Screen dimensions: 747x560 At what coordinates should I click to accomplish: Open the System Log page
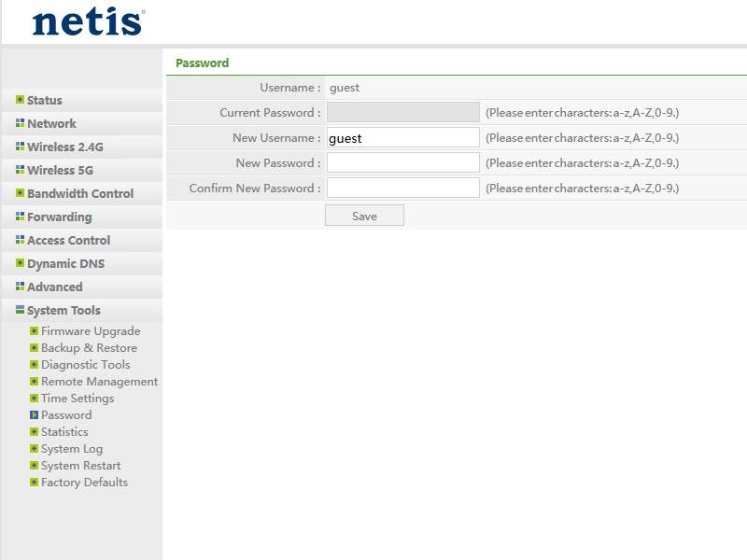tap(71, 449)
